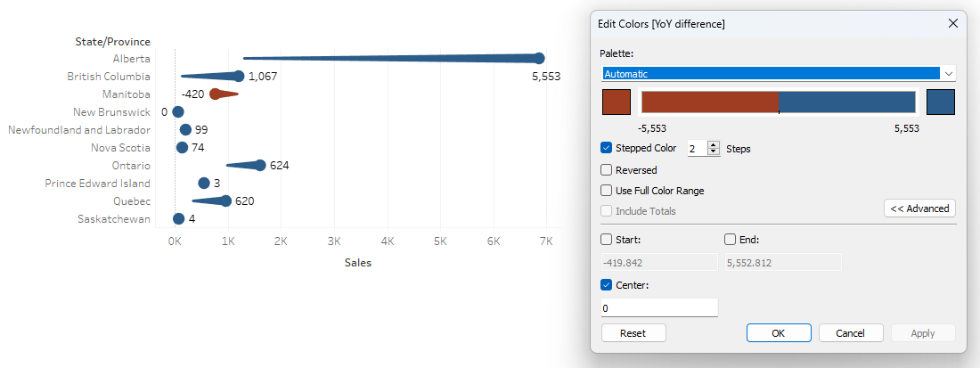Enable the Start value checkbox
Screen dimensions: 980x368
(x=607, y=240)
